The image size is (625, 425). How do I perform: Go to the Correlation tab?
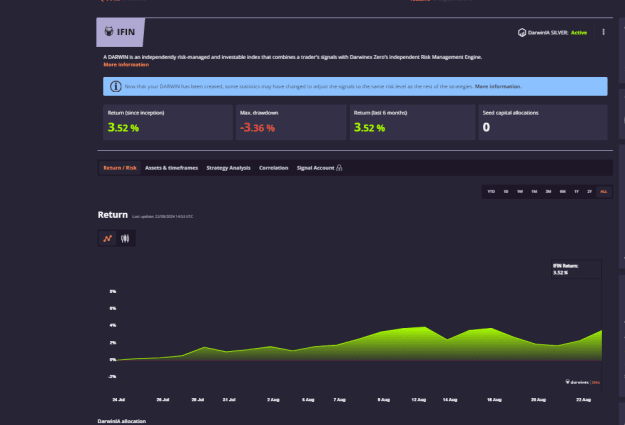[273, 168]
